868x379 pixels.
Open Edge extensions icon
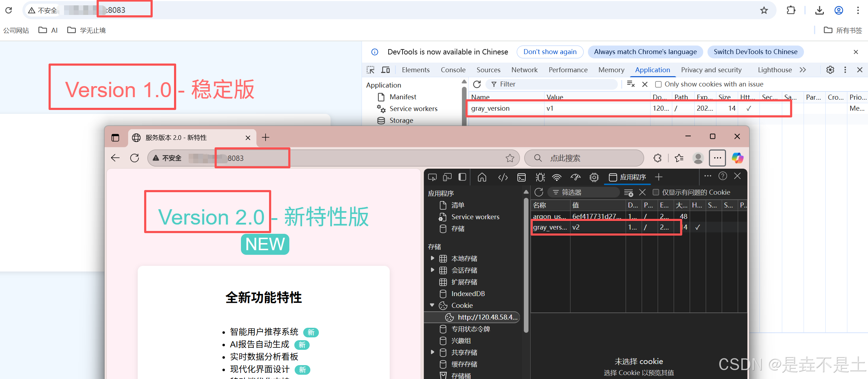click(x=658, y=158)
